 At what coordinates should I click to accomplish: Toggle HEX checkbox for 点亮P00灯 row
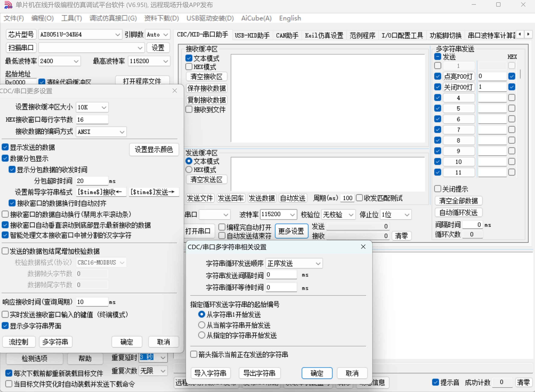point(512,76)
